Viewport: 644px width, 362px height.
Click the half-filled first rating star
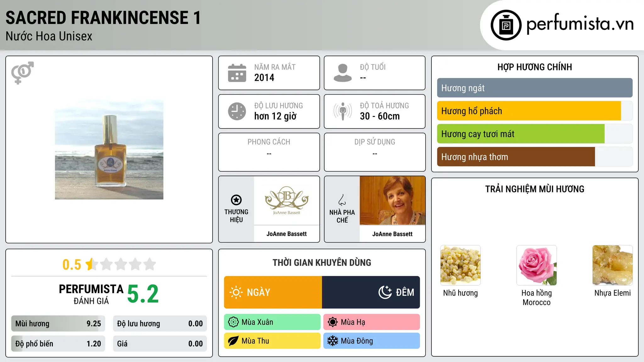(x=92, y=264)
